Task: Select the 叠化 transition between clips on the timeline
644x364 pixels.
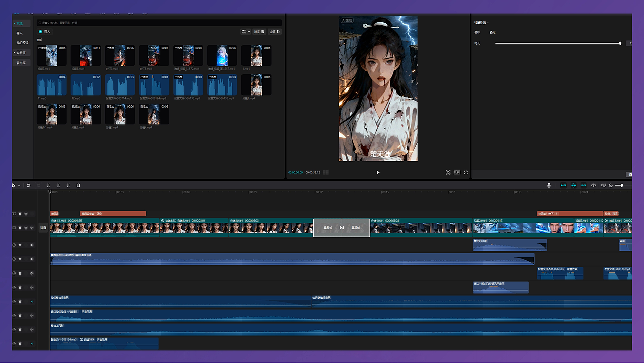Action: click(x=342, y=228)
